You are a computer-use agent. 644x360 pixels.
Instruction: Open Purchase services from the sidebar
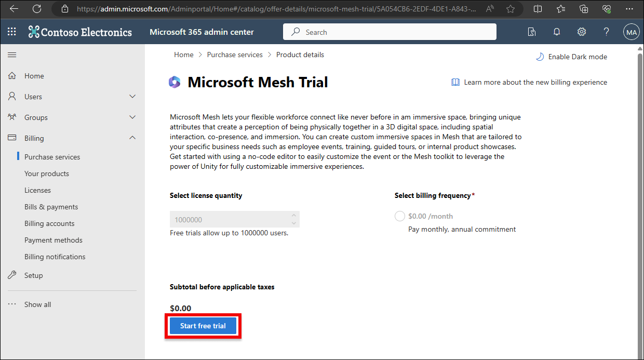(x=52, y=156)
